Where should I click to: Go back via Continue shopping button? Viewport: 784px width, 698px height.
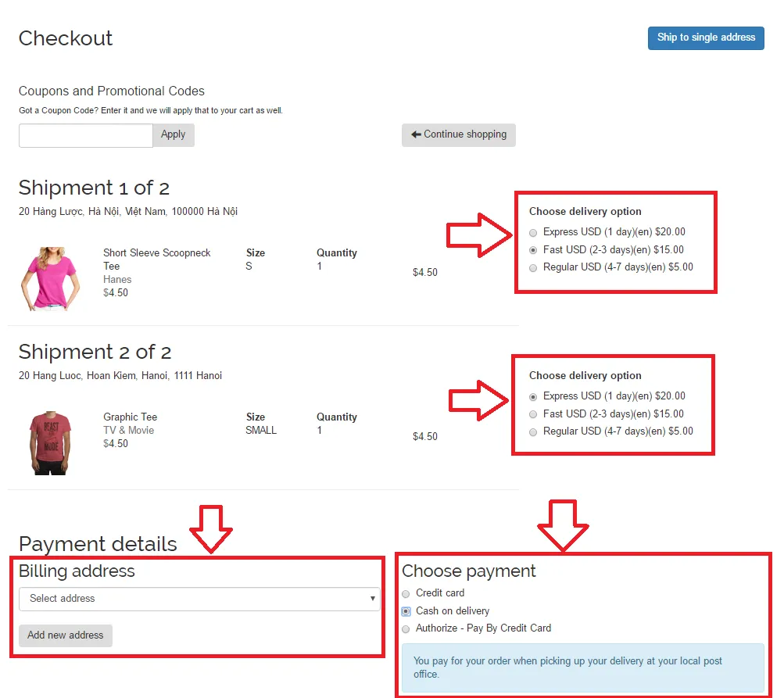458,134
